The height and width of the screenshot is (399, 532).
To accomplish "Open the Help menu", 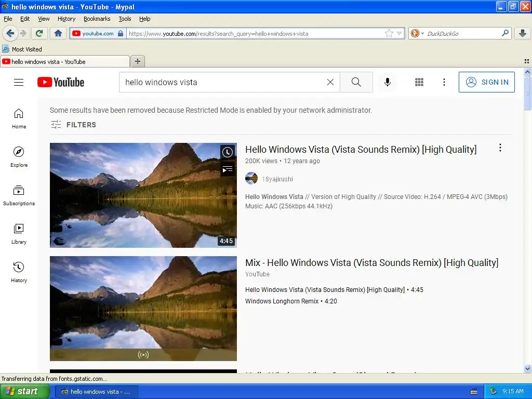I will [x=145, y=19].
